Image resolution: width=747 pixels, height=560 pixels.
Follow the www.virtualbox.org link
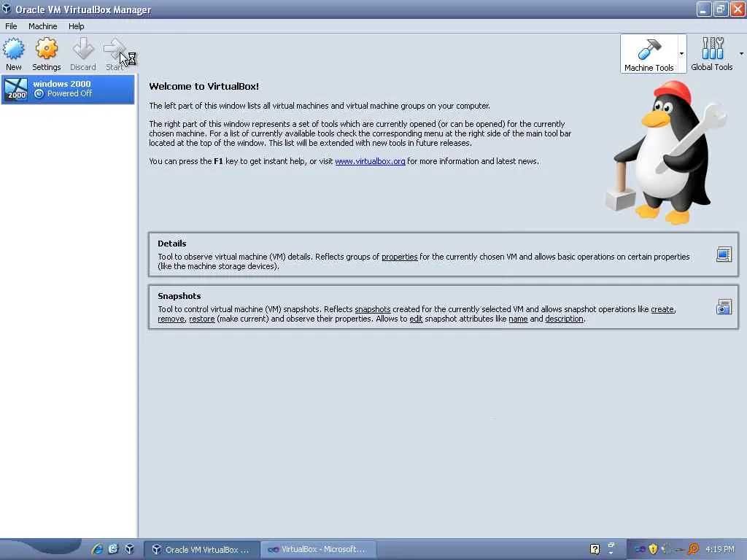click(x=370, y=161)
